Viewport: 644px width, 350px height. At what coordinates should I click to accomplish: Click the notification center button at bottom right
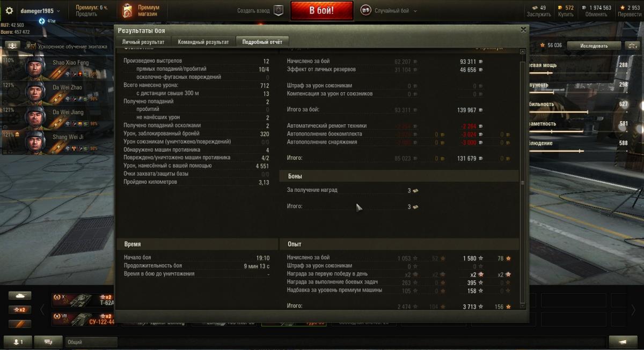click(623, 342)
